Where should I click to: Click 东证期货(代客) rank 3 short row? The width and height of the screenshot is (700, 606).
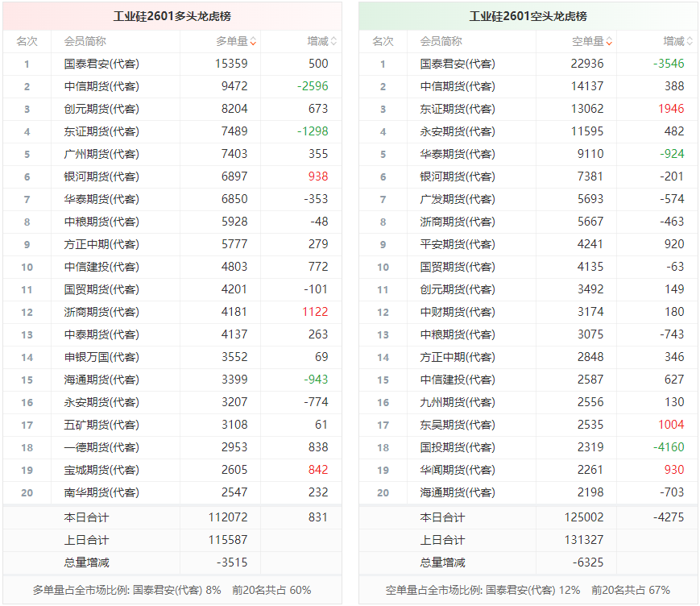tap(528, 109)
